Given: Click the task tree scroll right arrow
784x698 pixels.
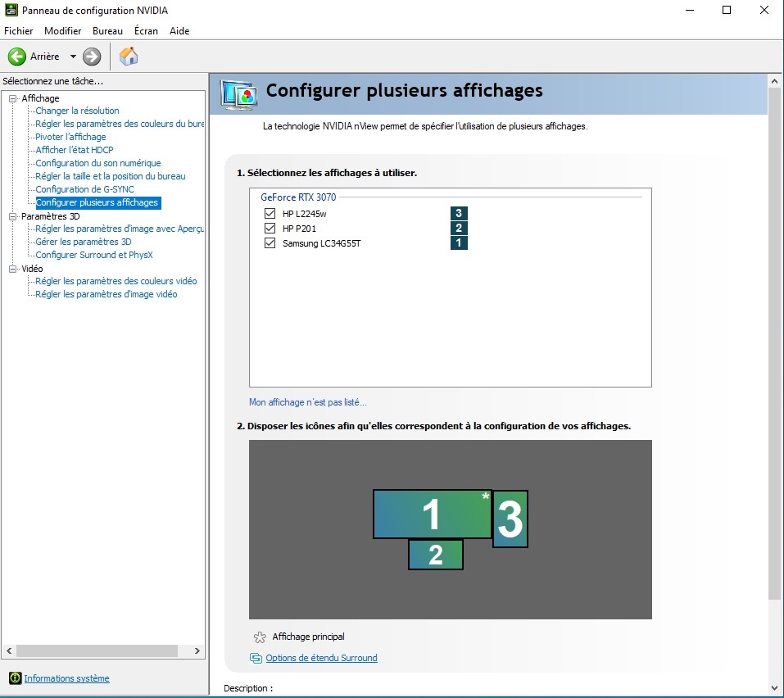Looking at the screenshot, I should tap(197, 650).
